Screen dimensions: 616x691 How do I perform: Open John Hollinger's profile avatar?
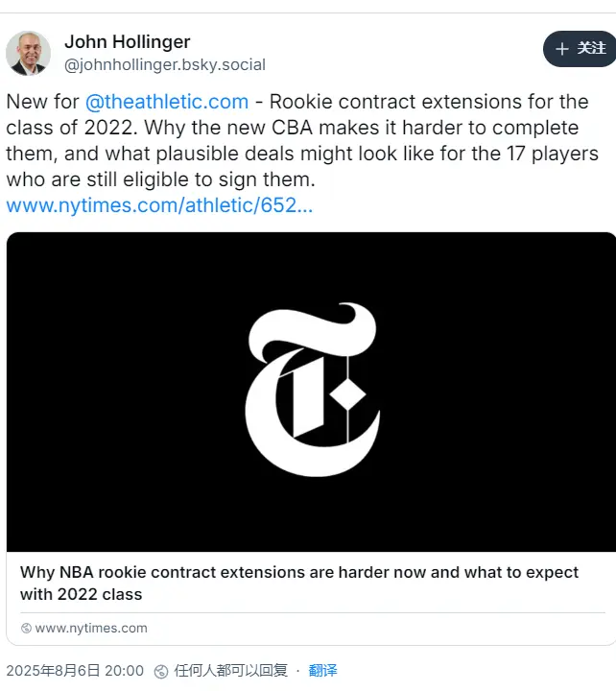tap(28, 53)
